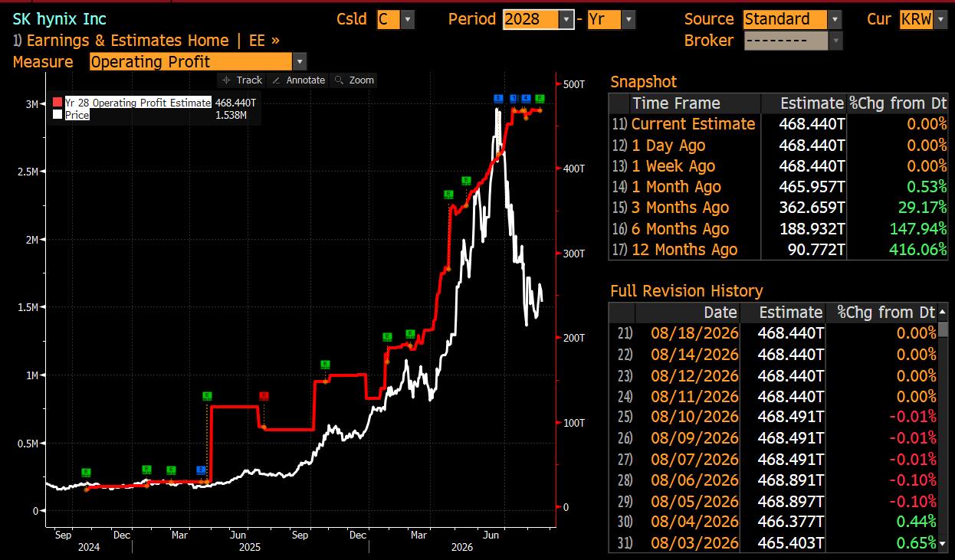Click the Full Revision History scrollbar thumb
This screenshot has height=560, width=955.
coord(944,329)
